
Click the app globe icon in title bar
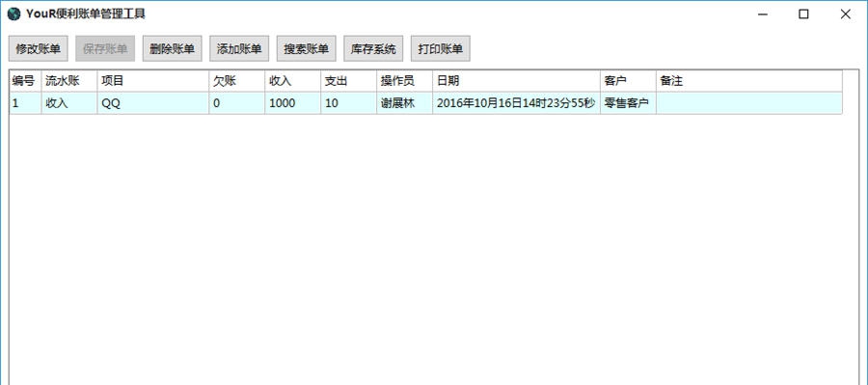[14, 14]
